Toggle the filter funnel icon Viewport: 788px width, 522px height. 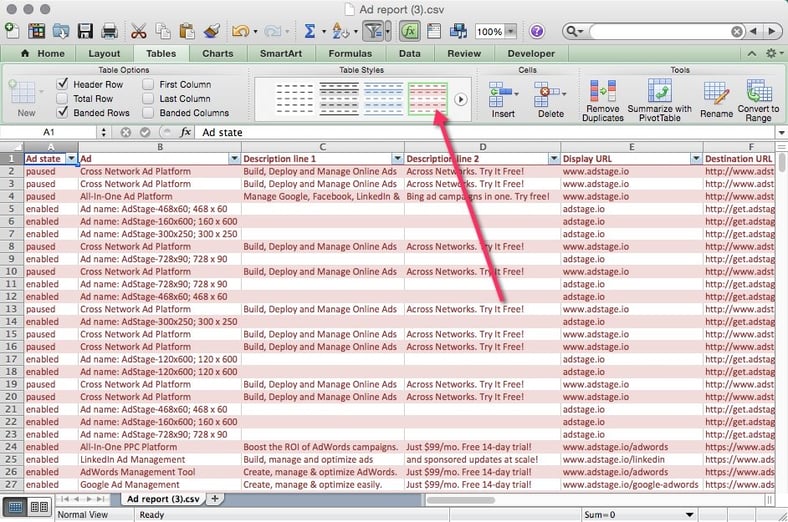[373, 31]
